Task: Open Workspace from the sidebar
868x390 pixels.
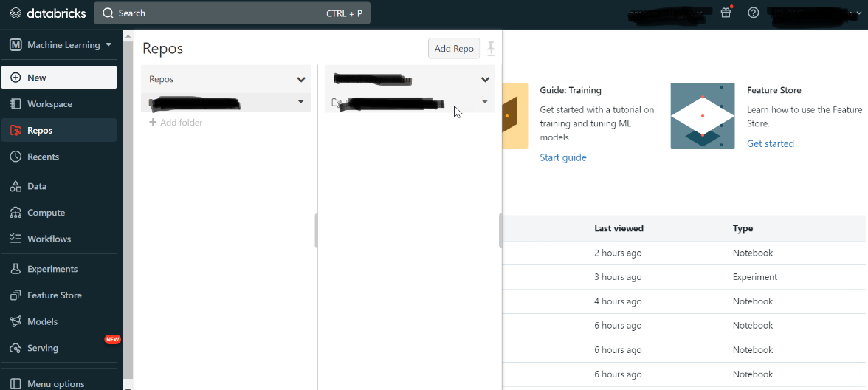Action: click(x=49, y=104)
